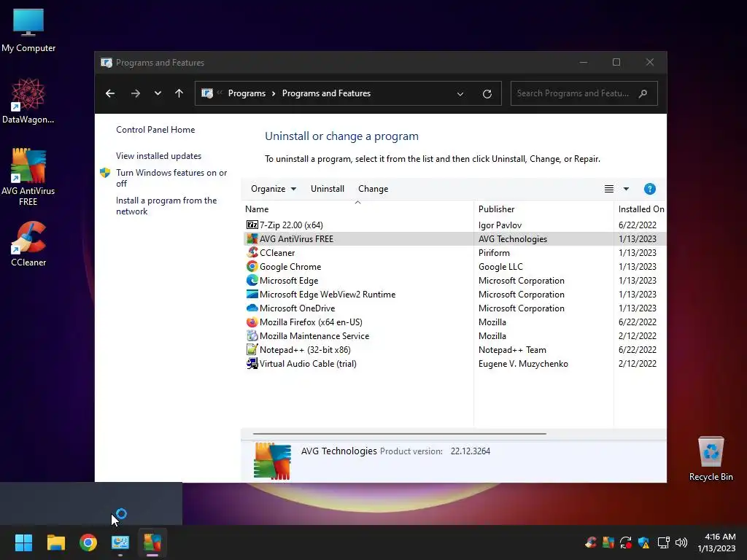Open the volume speaker tray icon
Viewport: 747px width, 560px height.
click(x=681, y=542)
